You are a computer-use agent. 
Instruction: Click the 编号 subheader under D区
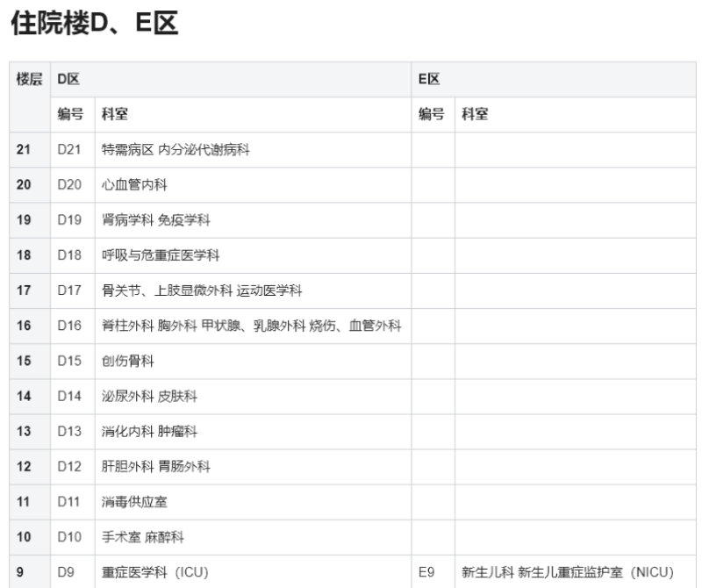click(73, 115)
